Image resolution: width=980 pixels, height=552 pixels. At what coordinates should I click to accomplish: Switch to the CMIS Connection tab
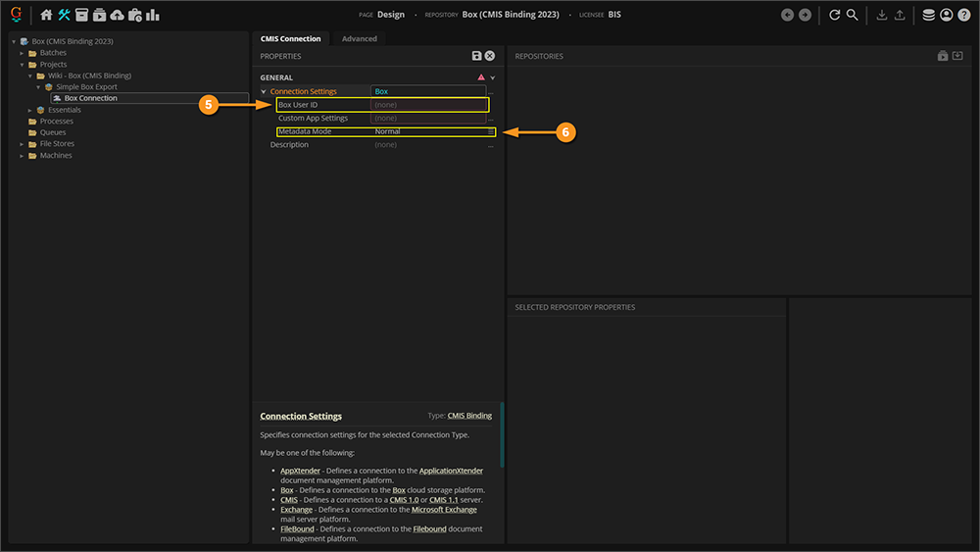[x=291, y=39]
